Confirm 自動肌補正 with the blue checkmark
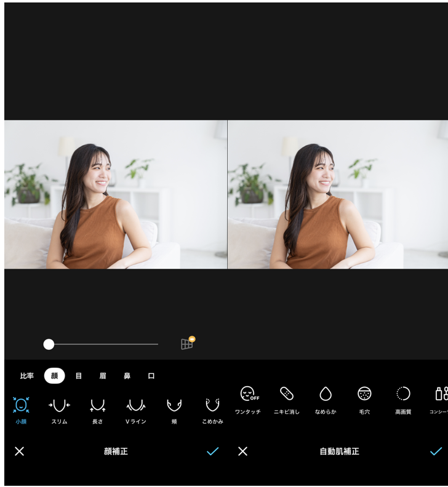The width and height of the screenshot is (448, 487). 436,451
